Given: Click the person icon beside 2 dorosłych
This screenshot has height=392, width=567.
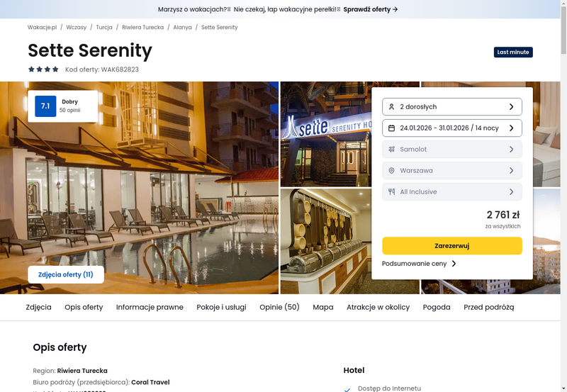Looking at the screenshot, I should coord(391,106).
